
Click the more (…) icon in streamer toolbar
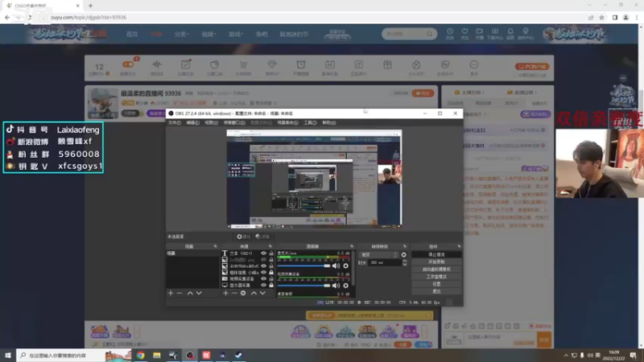point(474,65)
